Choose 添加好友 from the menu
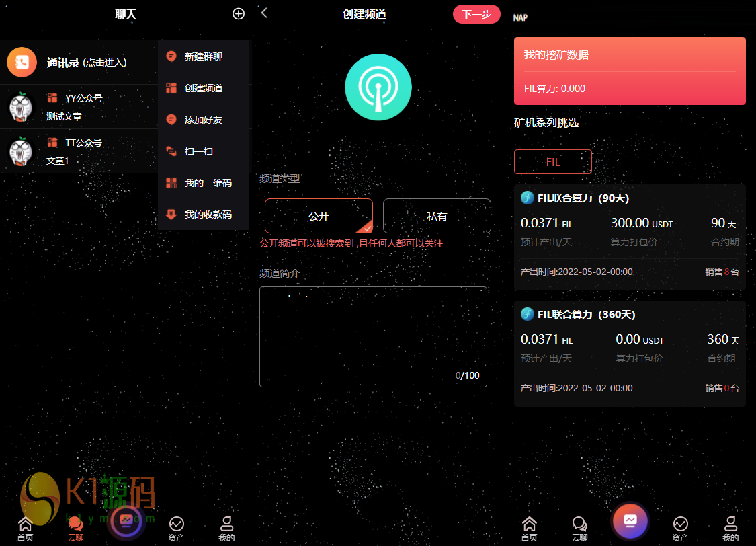This screenshot has height=546, width=756. pyautogui.click(x=203, y=120)
